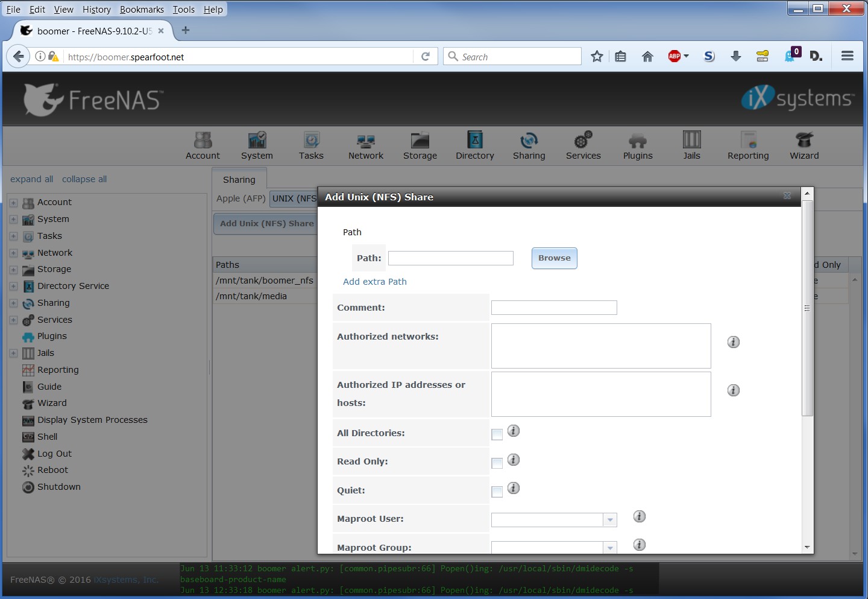The image size is (868, 599).
Task: Click collapse all link
Action: tap(84, 179)
